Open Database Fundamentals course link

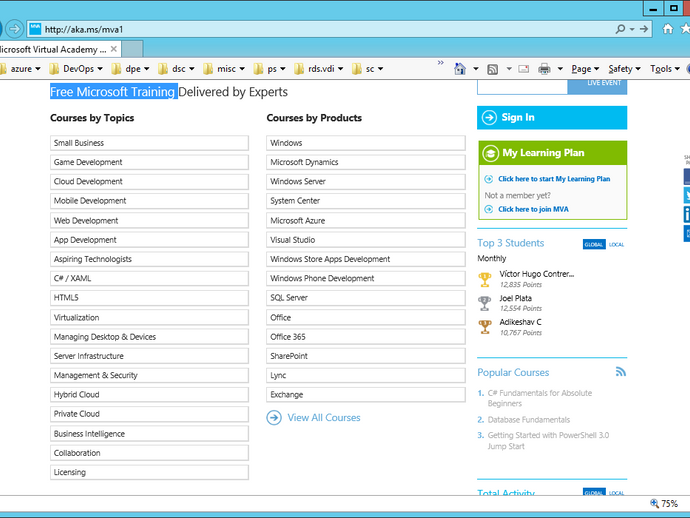coord(529,420)
